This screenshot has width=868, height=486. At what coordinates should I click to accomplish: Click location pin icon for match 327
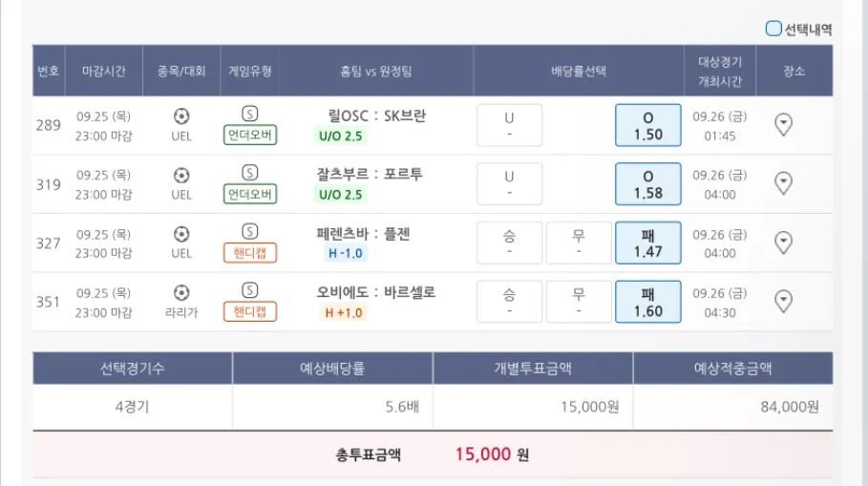tap(783, 243)
